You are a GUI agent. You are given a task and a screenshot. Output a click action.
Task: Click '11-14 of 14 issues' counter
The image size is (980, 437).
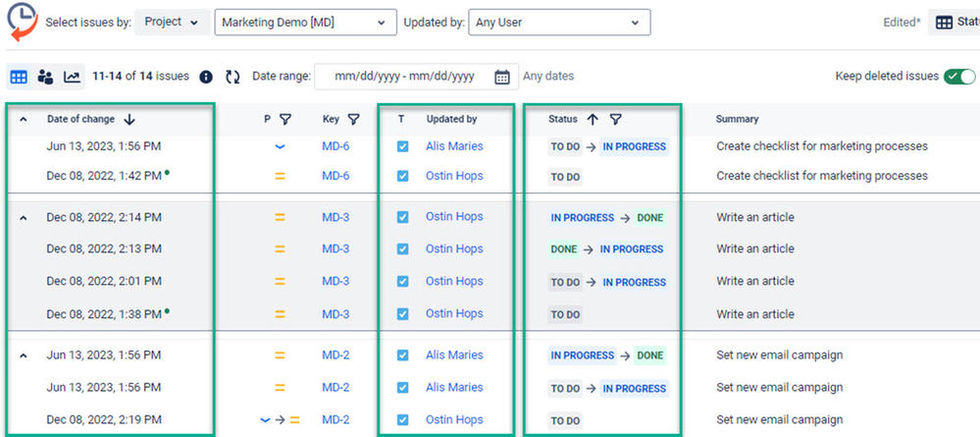(x=140, y=77)
